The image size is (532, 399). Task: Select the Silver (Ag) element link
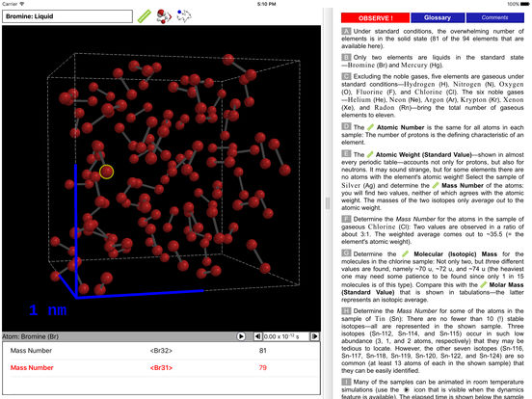click(358, 186)
